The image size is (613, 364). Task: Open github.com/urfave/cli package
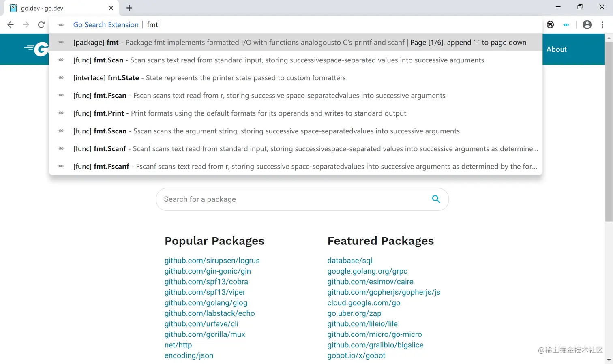[x=201, y=324]
